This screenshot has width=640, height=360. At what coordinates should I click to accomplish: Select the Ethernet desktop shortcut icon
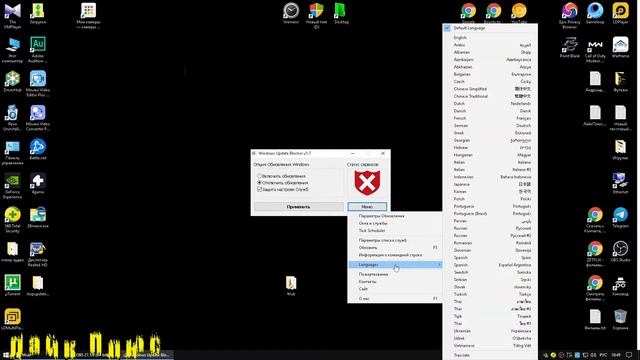(620, 183)
